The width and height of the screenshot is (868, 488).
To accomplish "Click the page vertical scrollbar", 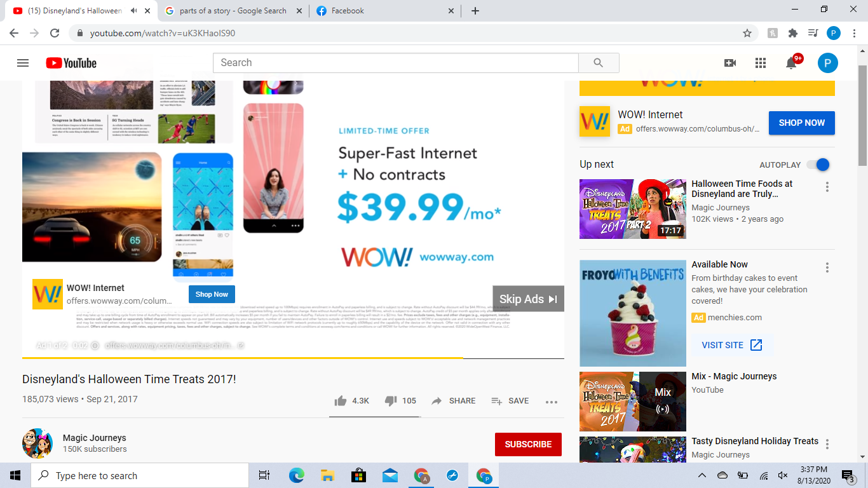I will pyautogui.click(x=862, y=116).
